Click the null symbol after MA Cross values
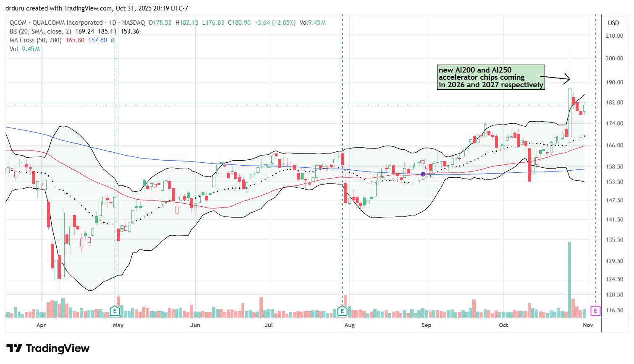Screen dimensions: 634x364 tap(113, 40)
